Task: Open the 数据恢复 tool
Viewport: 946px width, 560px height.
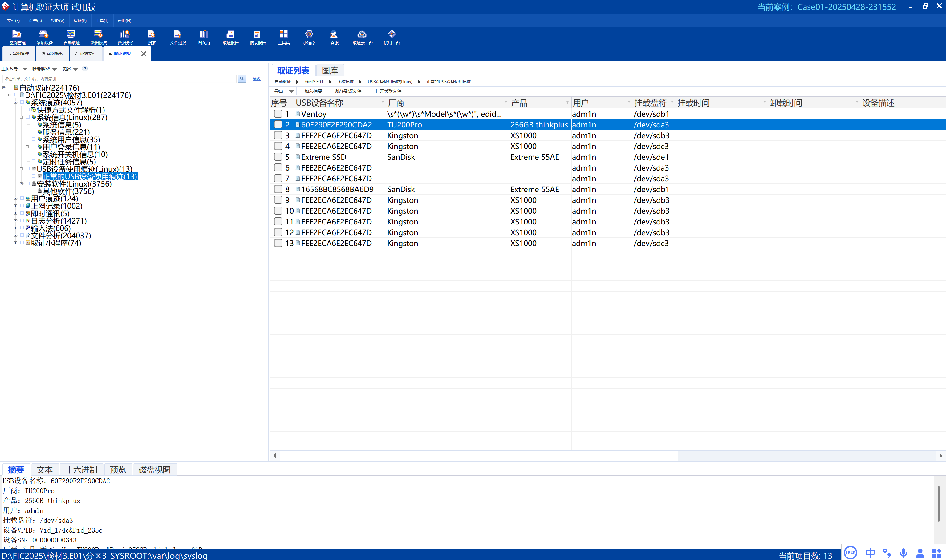Action: click(x=99, y=37)
